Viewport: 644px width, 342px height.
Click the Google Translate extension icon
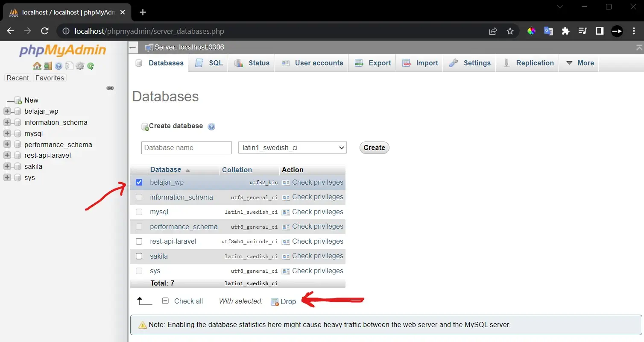[548, 31]
